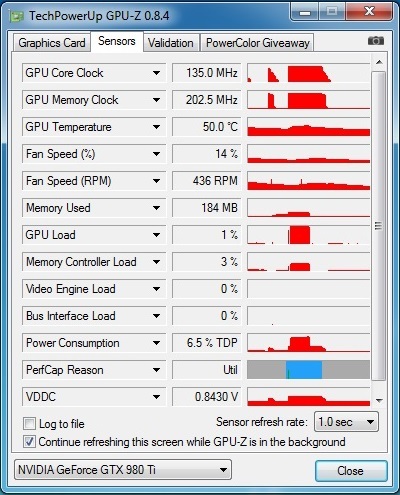The width and height of the screenshot is (400, 495).
Task: Click the Close button
Action: tap(351, 471)
